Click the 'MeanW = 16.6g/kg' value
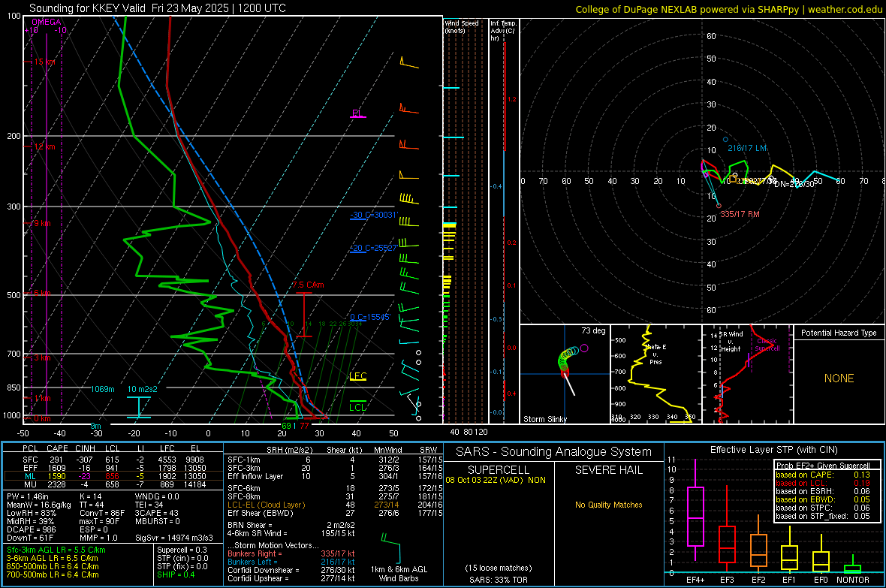This screenshot has width=886, height=588. [39, 505]
